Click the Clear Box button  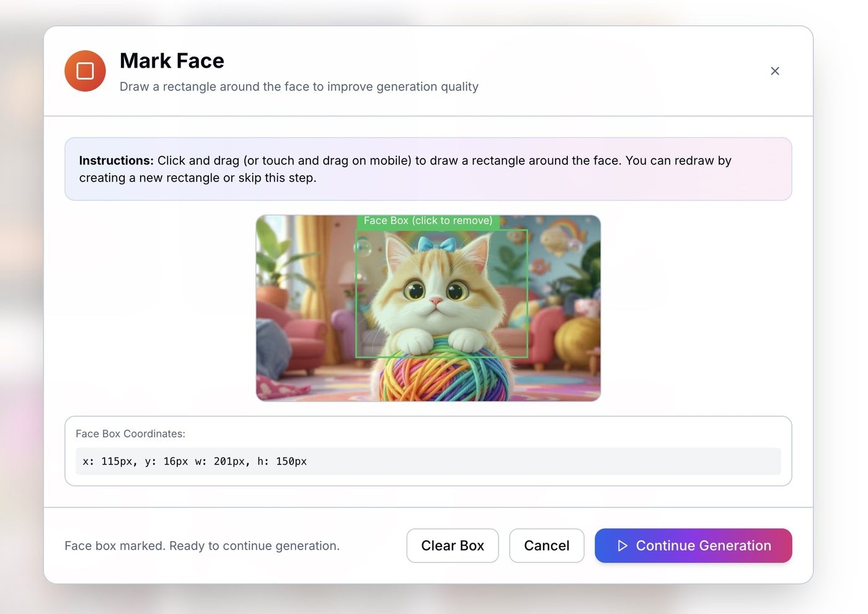point(453,546)
